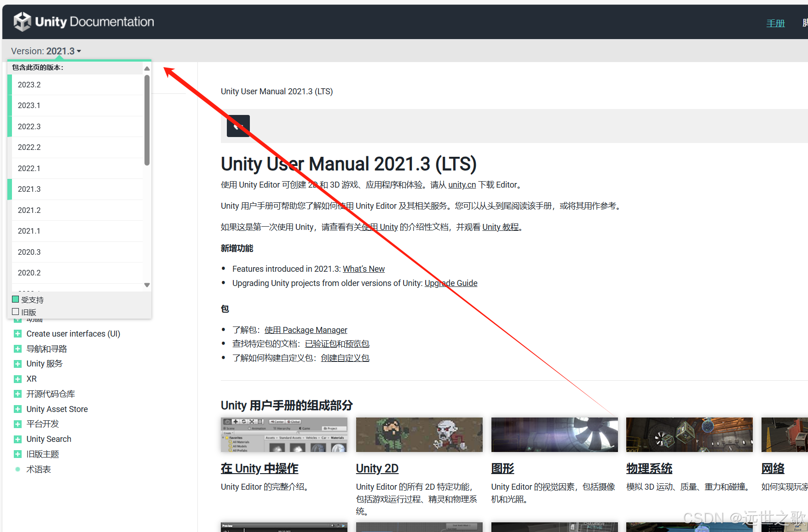Open the 图形 heading link
The width and height of the screenshot is (808, 532).
point(502,469)
